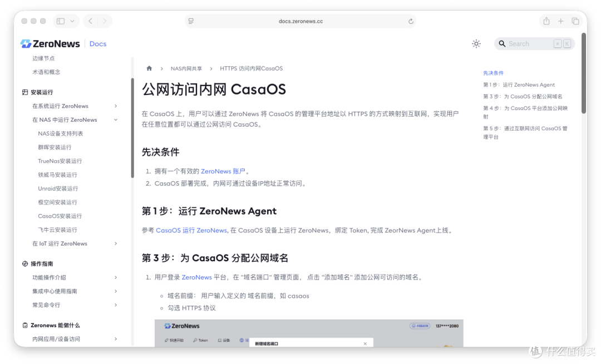Expand 在系统运行 ZeroNews chevron
The image size is (601, 364).
pos(116,106)
